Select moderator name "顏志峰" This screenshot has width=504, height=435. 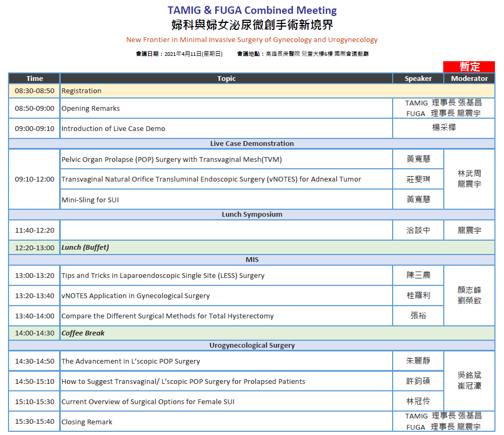coord(469,290)
